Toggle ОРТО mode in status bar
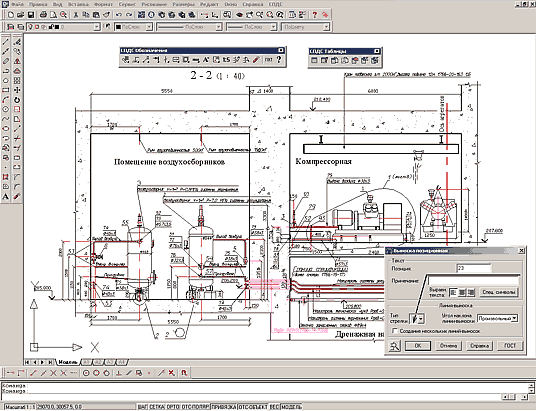 pos(173,407)
